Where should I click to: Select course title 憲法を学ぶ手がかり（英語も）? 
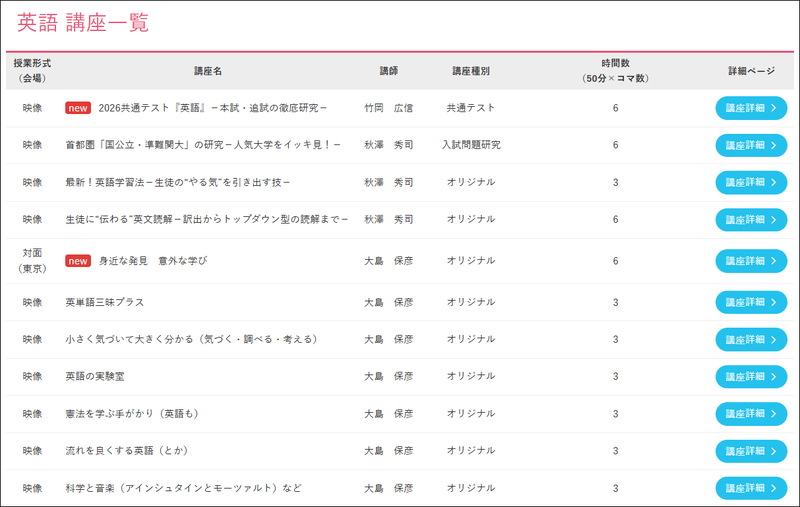[x=132, y=414]
